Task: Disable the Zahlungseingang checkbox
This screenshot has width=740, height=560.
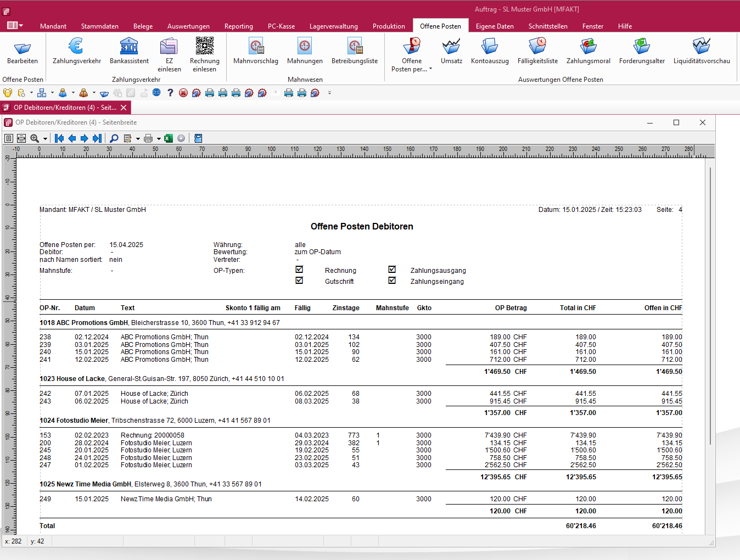Action: (x=392, y=280)
